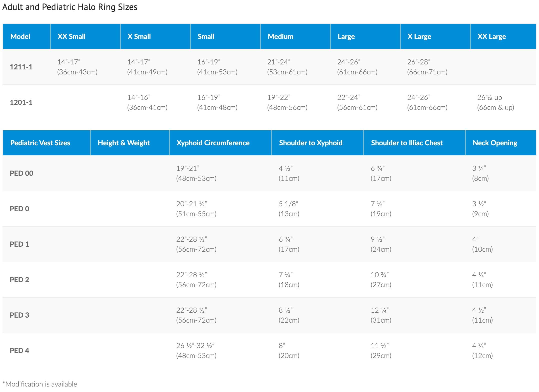Click the XX Small column header
Screen dimensions: 539x392
coord(71,36)
